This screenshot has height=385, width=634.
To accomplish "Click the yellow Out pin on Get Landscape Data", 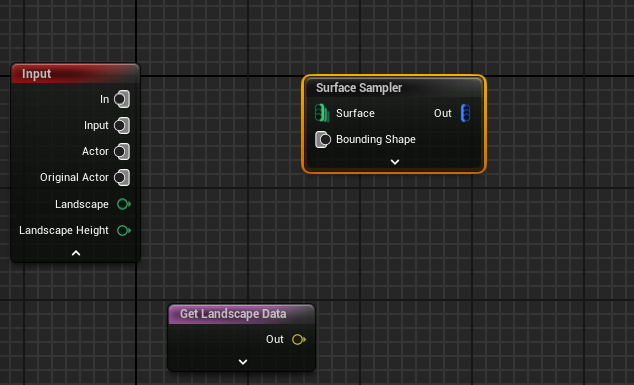I will (299, 339).
